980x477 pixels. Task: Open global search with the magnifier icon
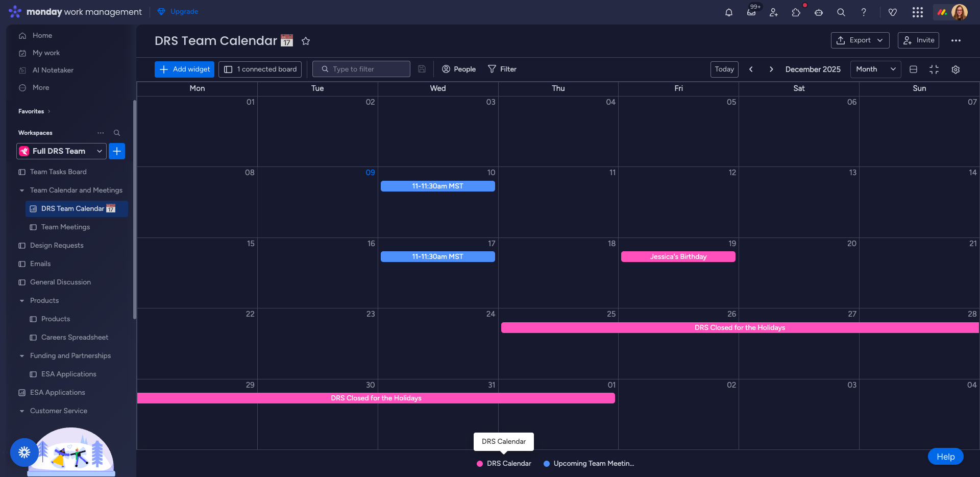pyautogui.click(x=841, y=12)
